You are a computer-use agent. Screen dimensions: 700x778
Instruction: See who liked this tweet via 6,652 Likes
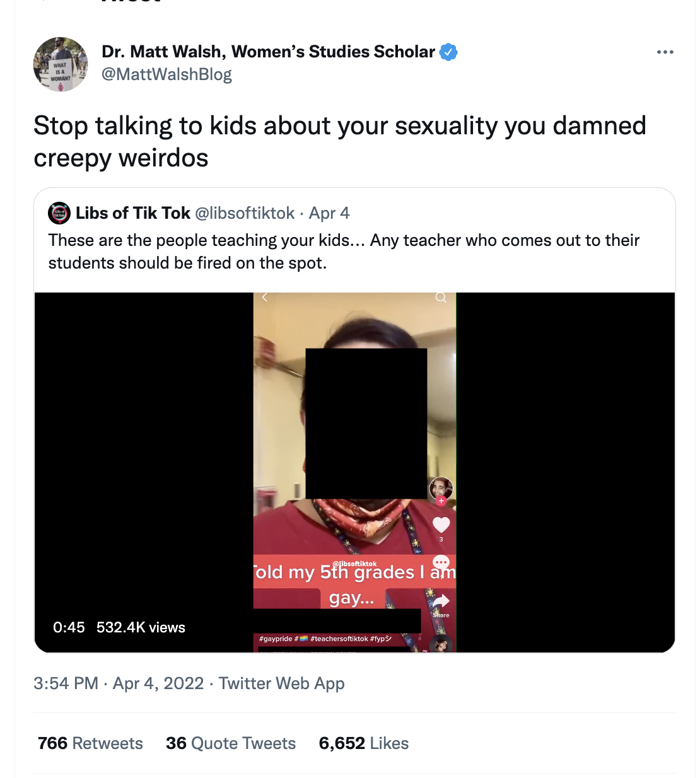pos(364,743)
